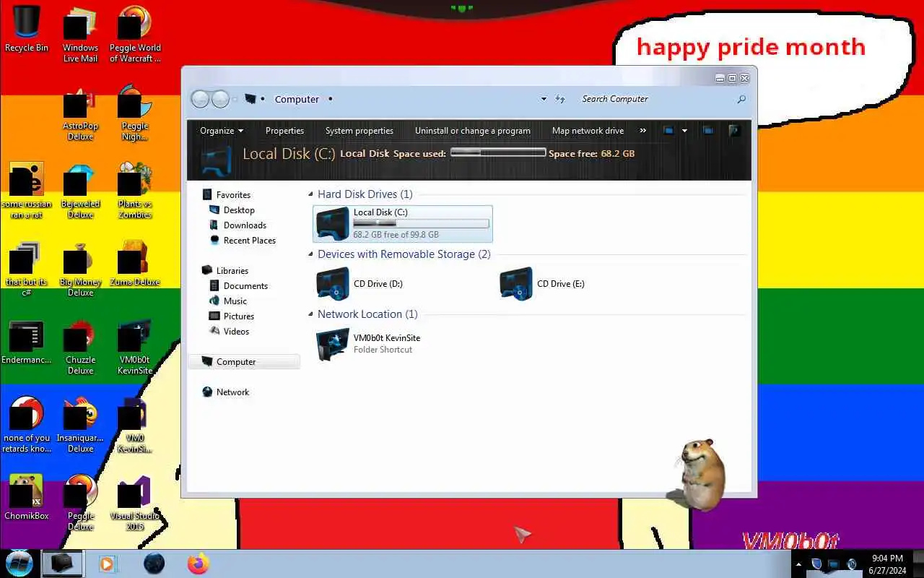Click the Space used bar in the details pane

click(498, 152)
